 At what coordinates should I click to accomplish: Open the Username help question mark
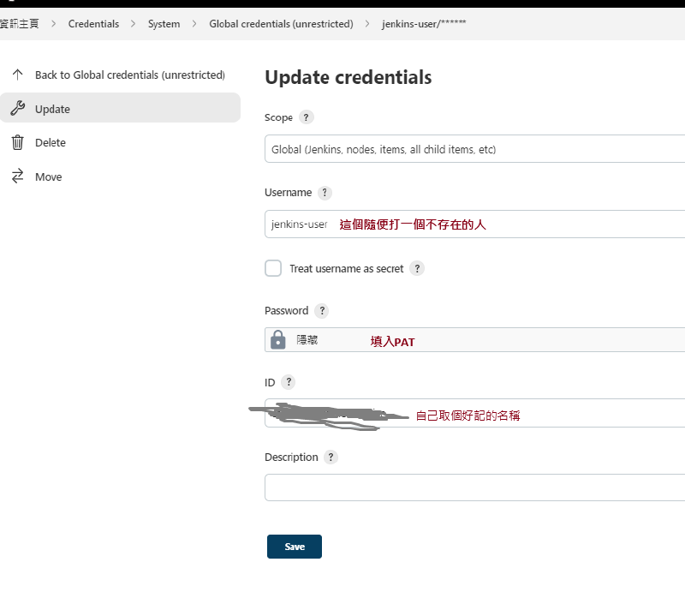click(x=325, y=193)
